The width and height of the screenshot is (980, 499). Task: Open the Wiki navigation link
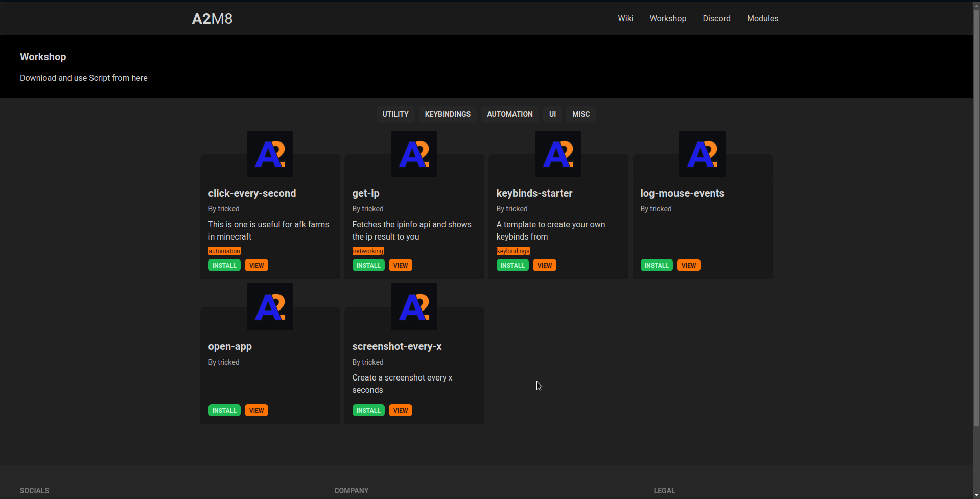625,19
